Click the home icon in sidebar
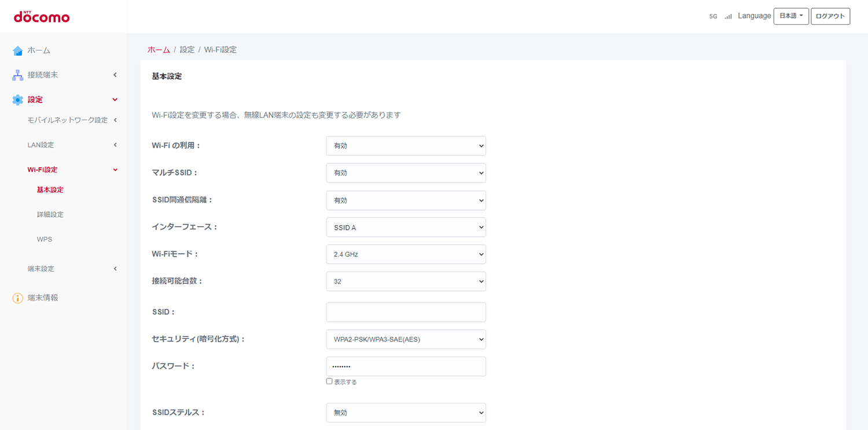The image size is (868, 430). click(x=18, y=51)
